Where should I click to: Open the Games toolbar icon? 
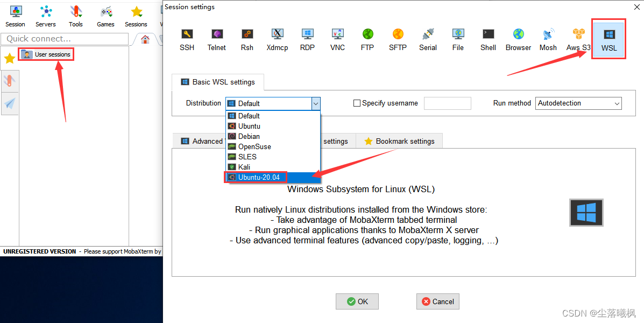105,17
